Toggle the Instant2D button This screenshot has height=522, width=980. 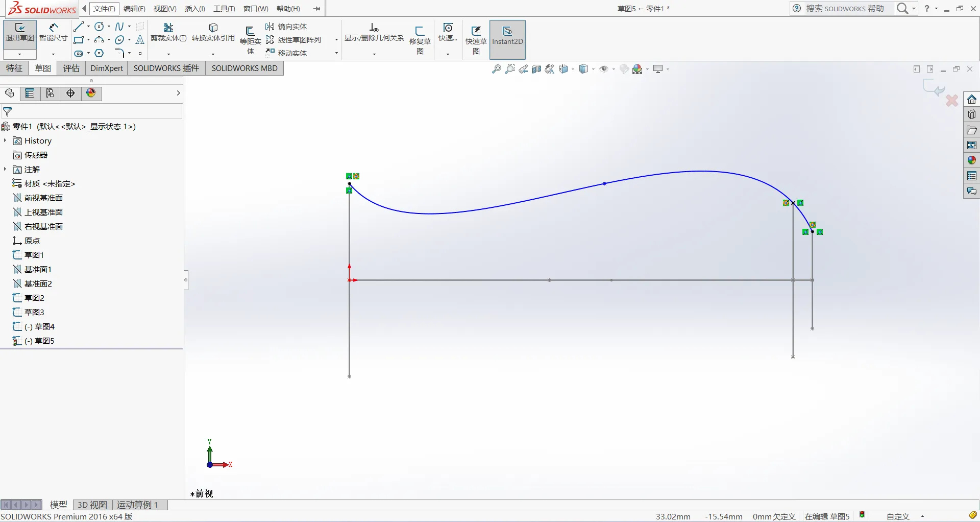pos(507,40)
